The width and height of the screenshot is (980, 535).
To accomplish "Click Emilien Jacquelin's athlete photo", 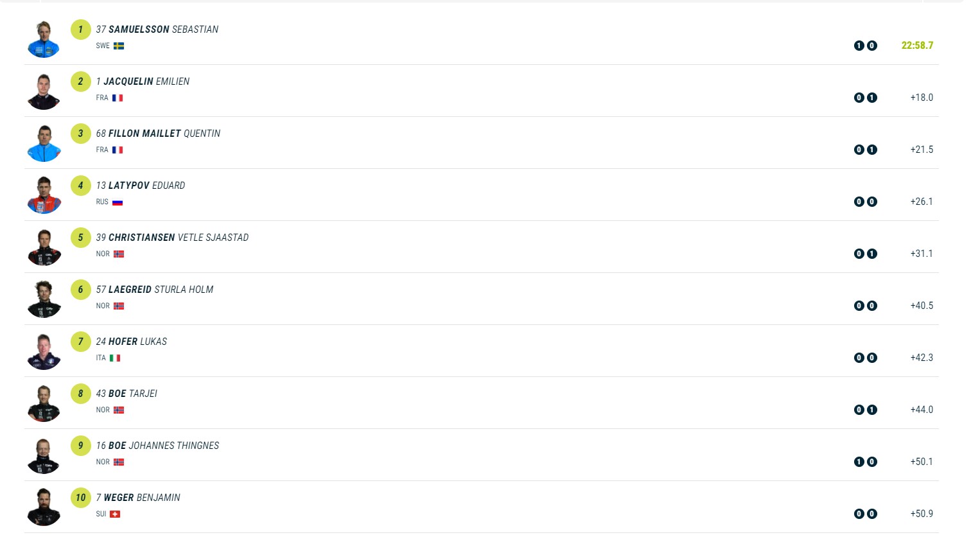I will click(x=44, y=91).
